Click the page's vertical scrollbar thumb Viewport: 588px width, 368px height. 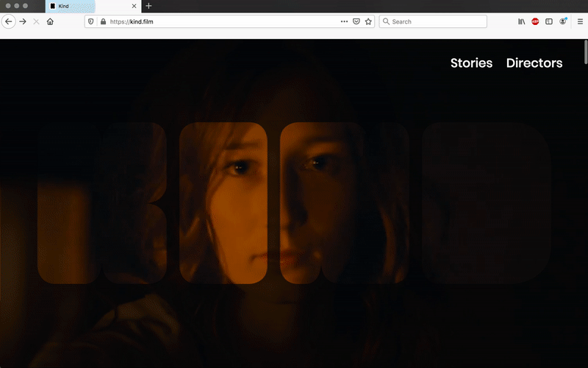[x=585, y=52]
